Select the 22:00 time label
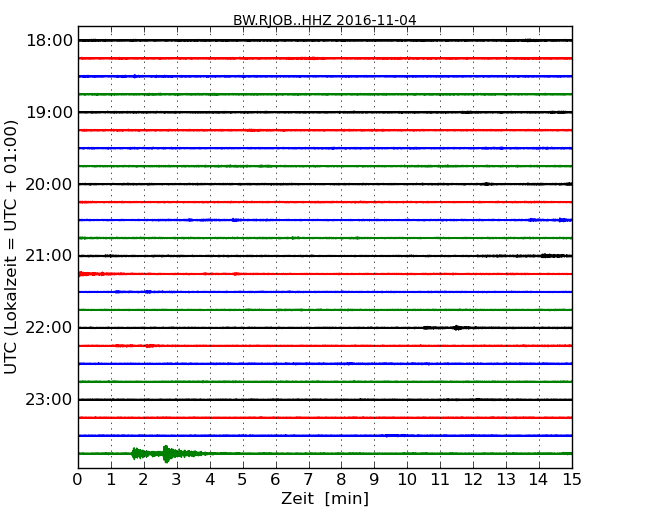The width and height of the screenshot is (650, 520). (x=49, y=328)
